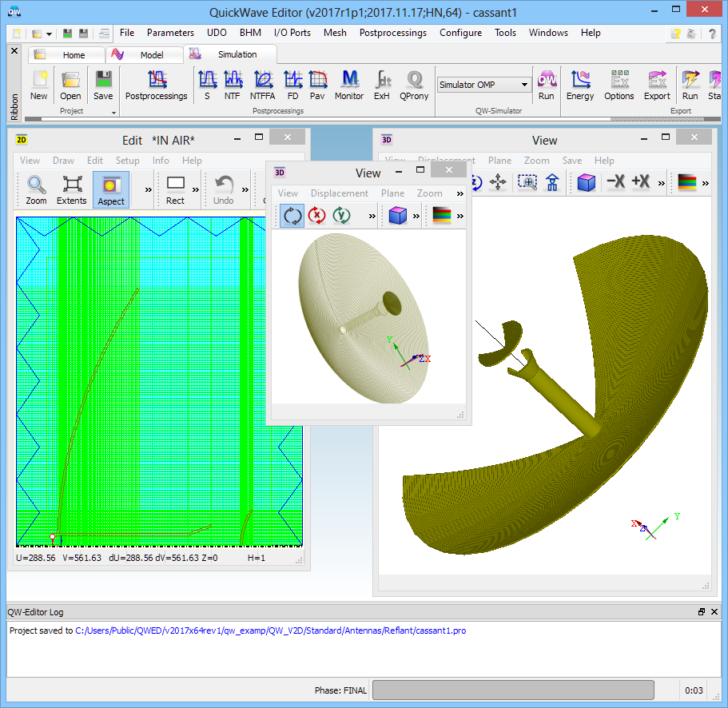
Task: Click the Save button in the ribbon
Action: coord(103,85)
